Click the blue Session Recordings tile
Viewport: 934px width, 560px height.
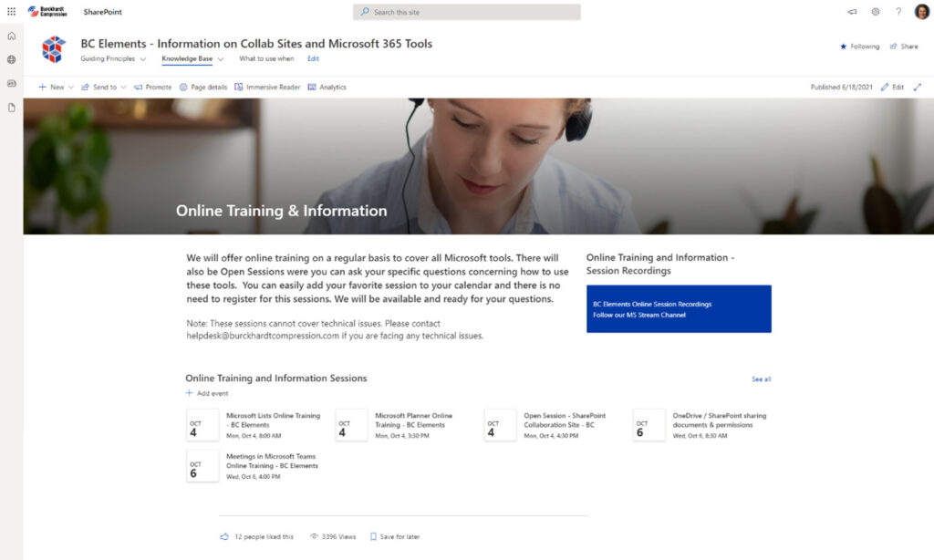click(x=679, y=309)
